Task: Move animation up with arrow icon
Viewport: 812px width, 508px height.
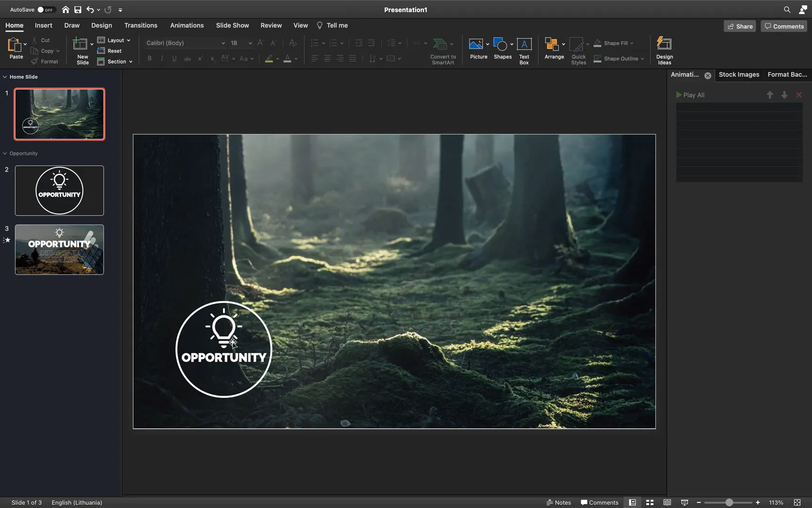Action: [x=770, y=95]
